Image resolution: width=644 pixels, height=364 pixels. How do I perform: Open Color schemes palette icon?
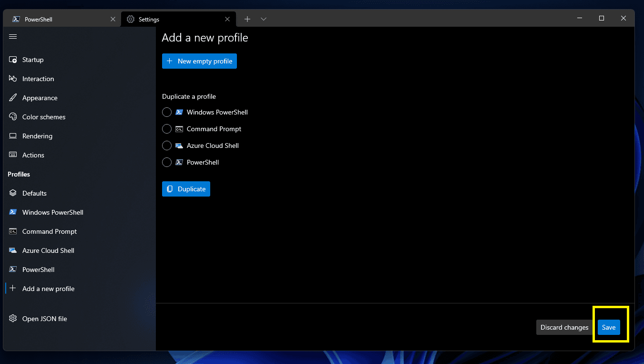(13, 117)
